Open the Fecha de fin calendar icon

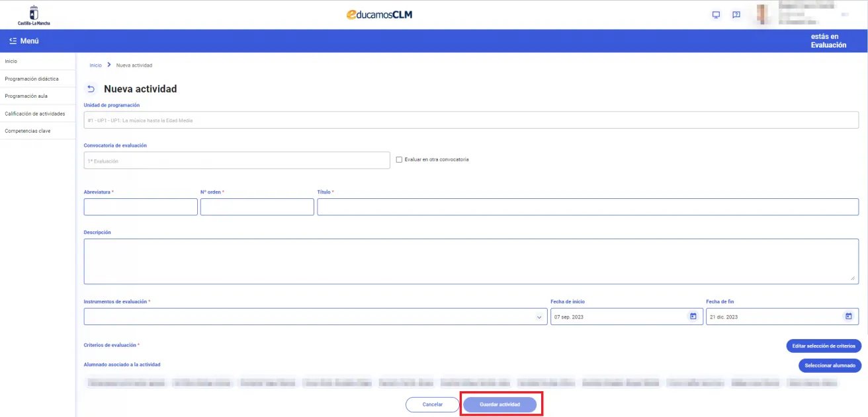[x=848, y=317]
